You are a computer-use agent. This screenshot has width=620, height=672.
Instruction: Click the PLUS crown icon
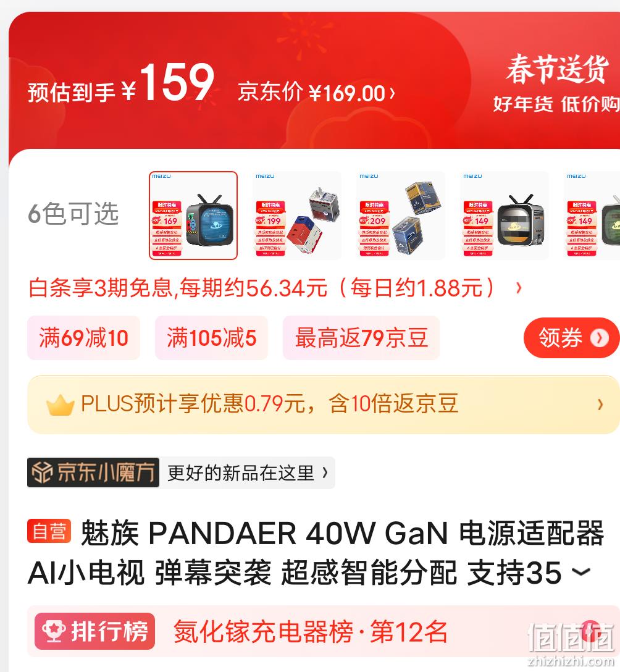tap(61, 405)
